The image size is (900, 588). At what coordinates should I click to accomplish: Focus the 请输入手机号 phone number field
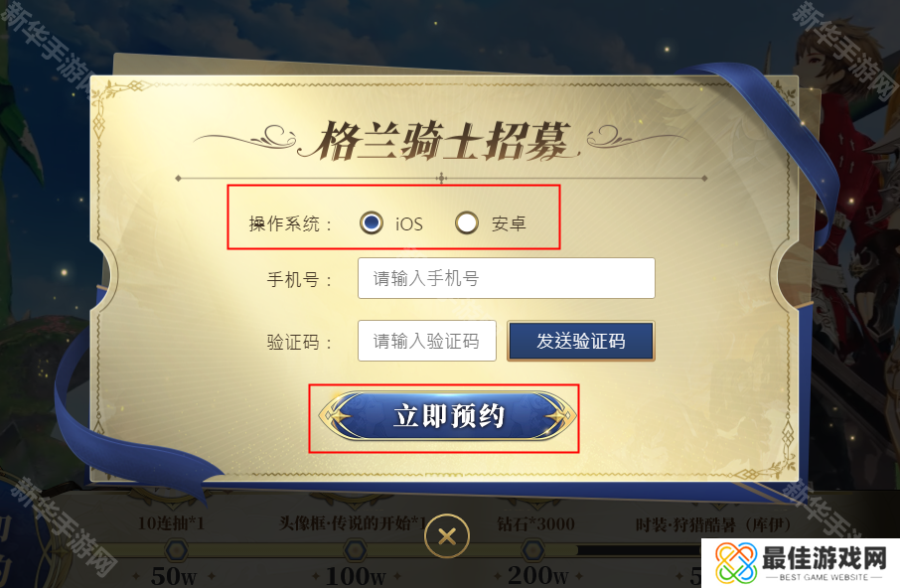tap(507, 278)
